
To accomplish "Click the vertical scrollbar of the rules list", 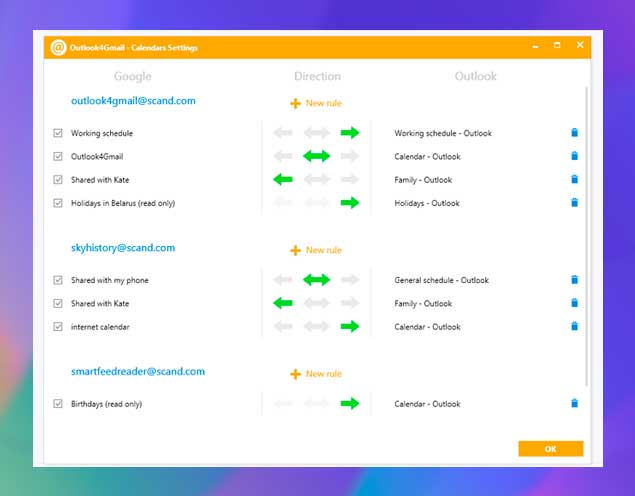I will pyautogui.click(x=586, y=236).
